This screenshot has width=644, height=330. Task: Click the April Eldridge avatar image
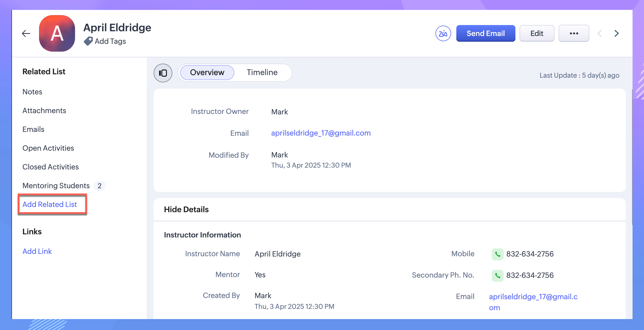click(x=57, y=33)
